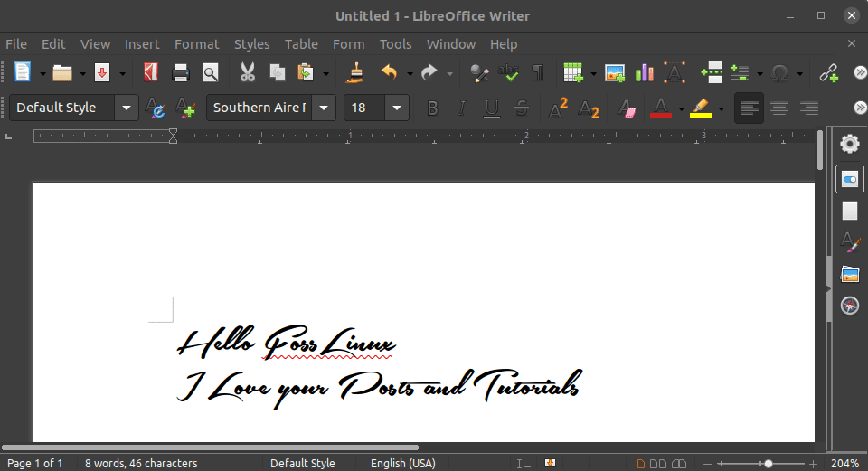The image size is (868, 471).
Task: Open sidebar Settings gear icon
Action: tap(850, 144)
